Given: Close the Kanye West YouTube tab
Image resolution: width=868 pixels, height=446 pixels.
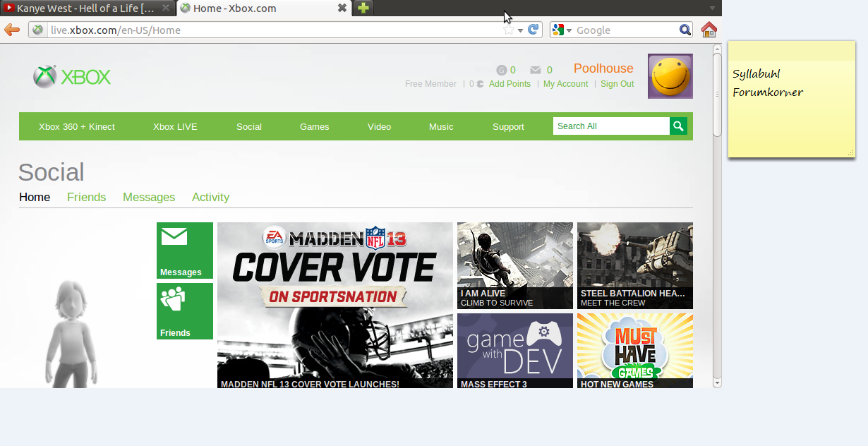Looking at the screenshot, I should click(x=166, y=8).
